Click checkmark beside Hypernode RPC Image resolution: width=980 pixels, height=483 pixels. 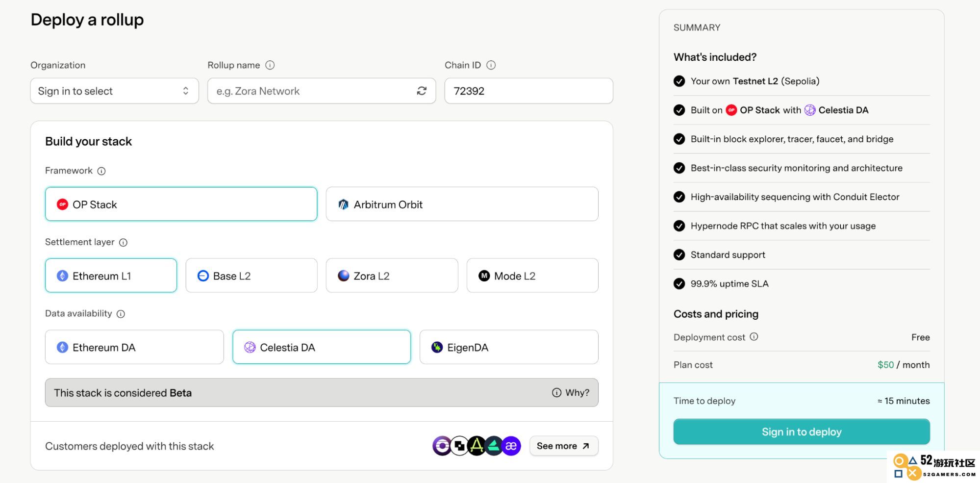point(679,226)
